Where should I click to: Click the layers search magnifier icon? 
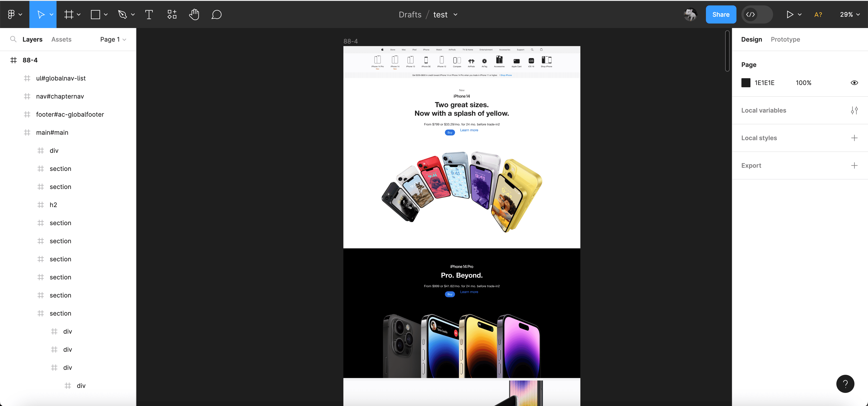coord(13,39)
